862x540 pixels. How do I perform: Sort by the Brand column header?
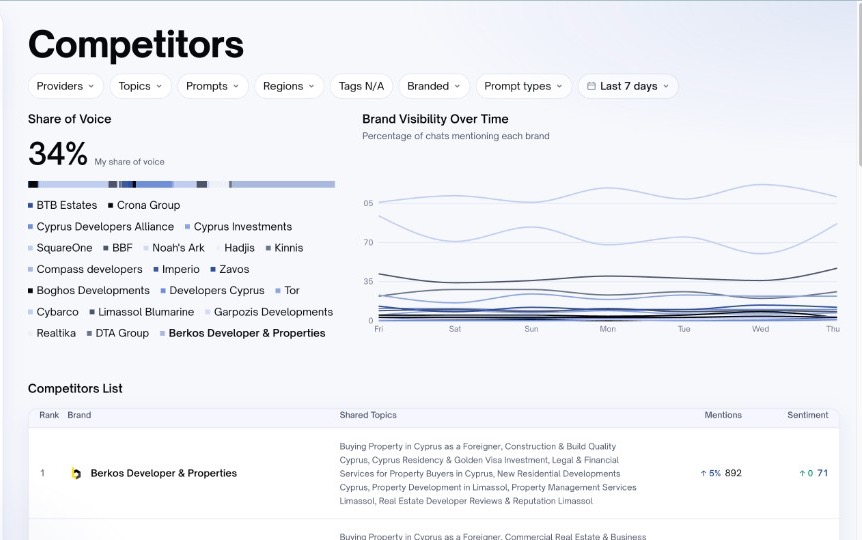[x=79, y=415]
